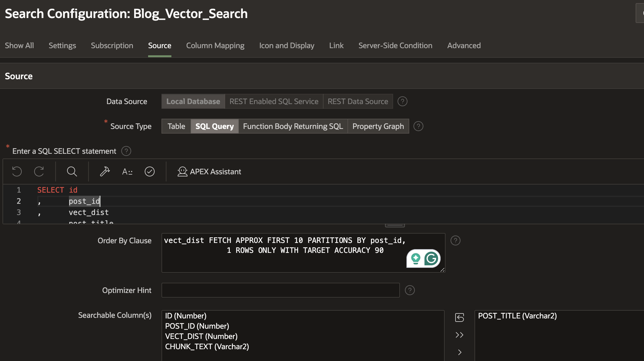Screen dimensions: 644x361
Task: Select the Function Body Returning SQL type
Action: click(x=293, y=126)
